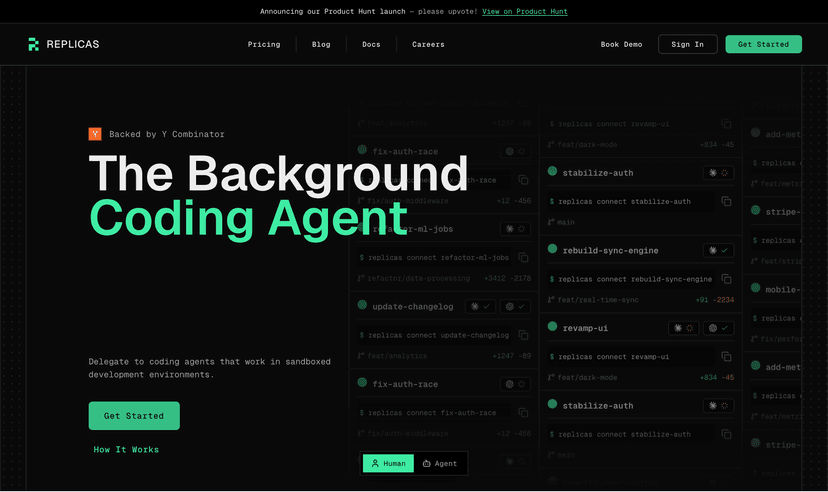
Task: Copy the 'replicas connect update-changelog' command
Action: coord(523,335)
